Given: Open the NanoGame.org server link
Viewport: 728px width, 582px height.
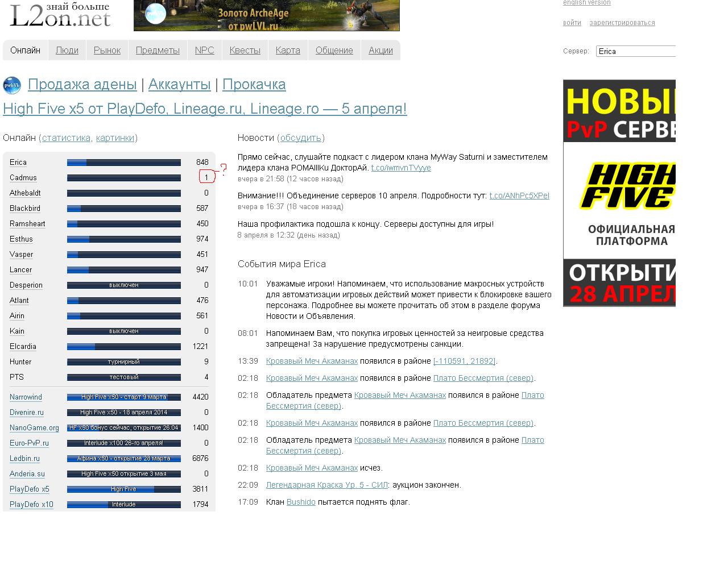Looking at the screenshot, I should coord(34,428).
